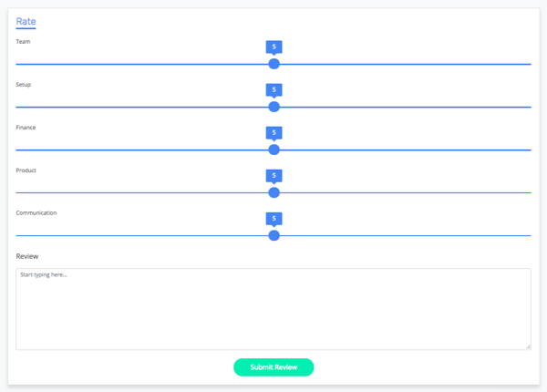Click the Team label

tap(23, 42)
